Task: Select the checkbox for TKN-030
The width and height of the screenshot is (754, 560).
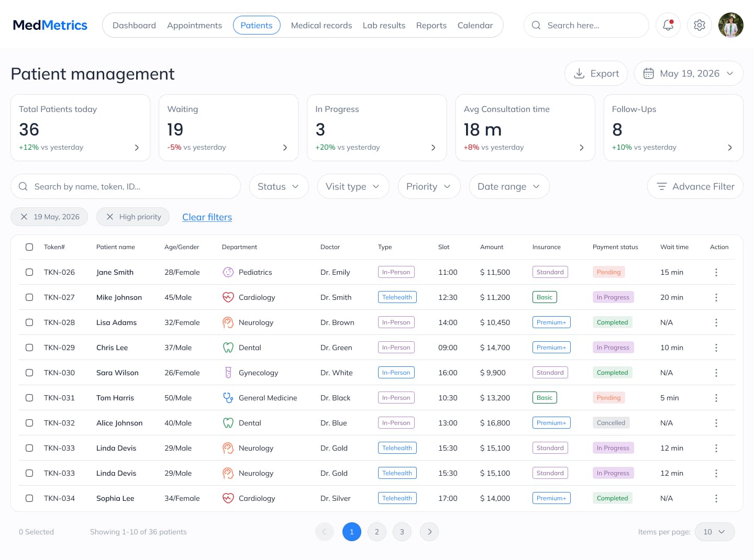Action: [x=29, y=373]
